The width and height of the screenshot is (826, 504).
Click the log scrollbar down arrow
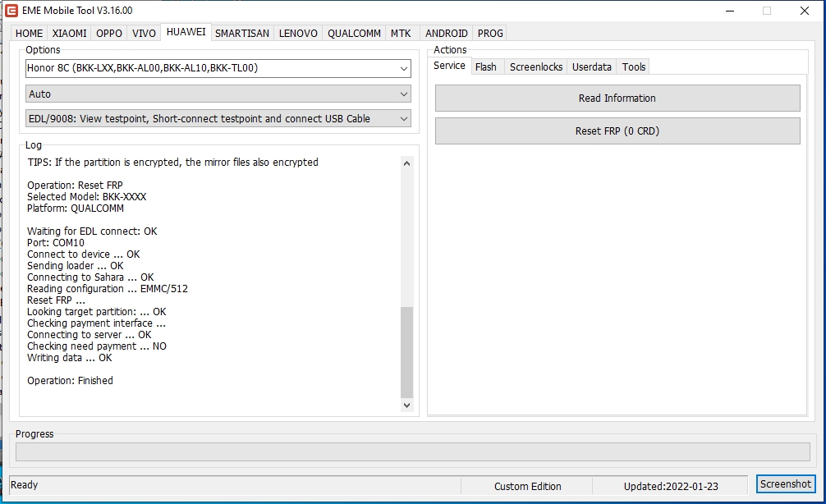(x=407, y=405)
